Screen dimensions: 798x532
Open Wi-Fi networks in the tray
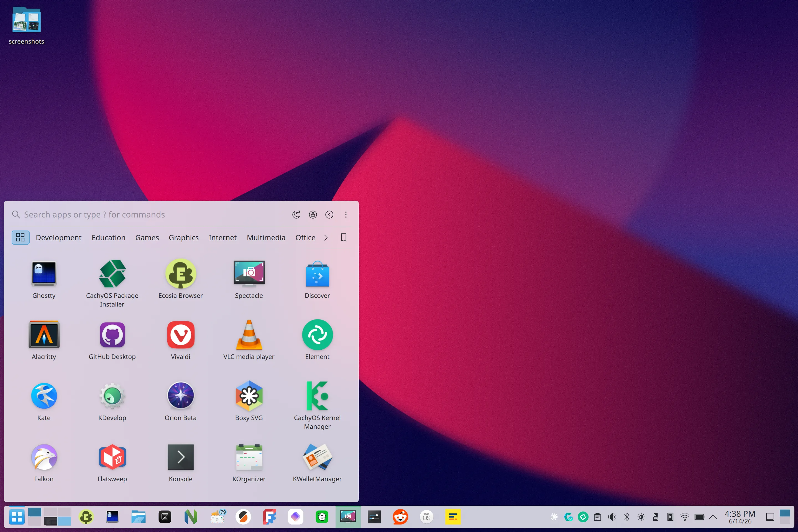(685, 517)
